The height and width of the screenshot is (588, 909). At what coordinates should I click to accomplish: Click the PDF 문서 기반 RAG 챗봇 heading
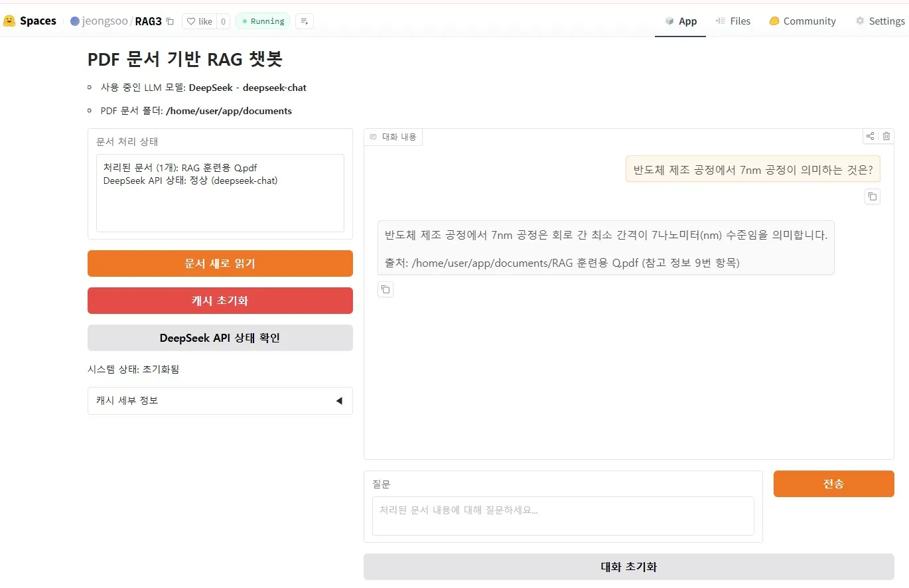(x=185, y=59)
